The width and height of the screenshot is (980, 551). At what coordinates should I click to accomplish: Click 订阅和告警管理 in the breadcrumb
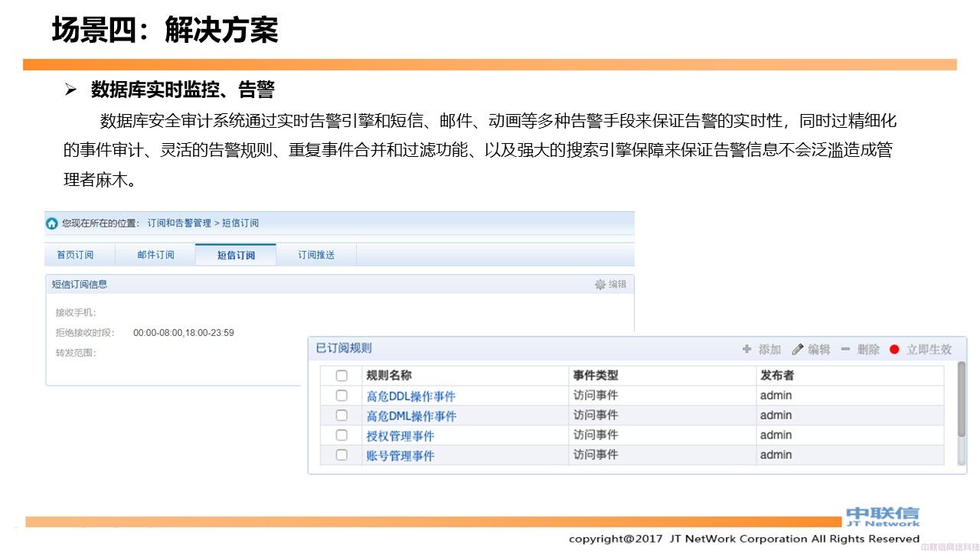[x=179, y=223]
